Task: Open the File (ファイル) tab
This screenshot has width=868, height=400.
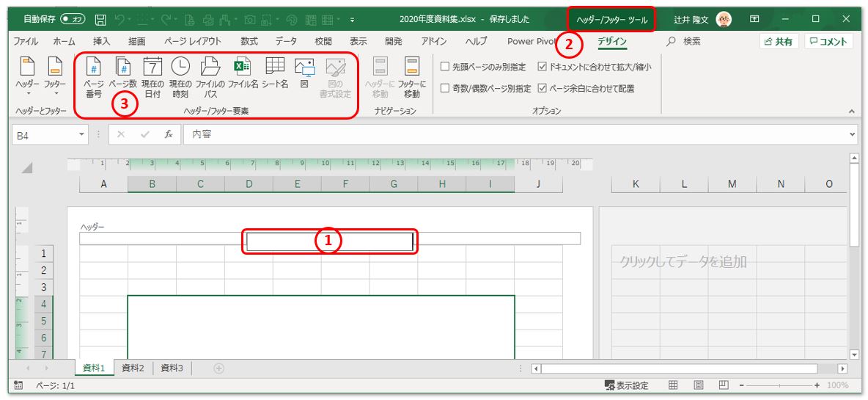Action: click(26, 41)
